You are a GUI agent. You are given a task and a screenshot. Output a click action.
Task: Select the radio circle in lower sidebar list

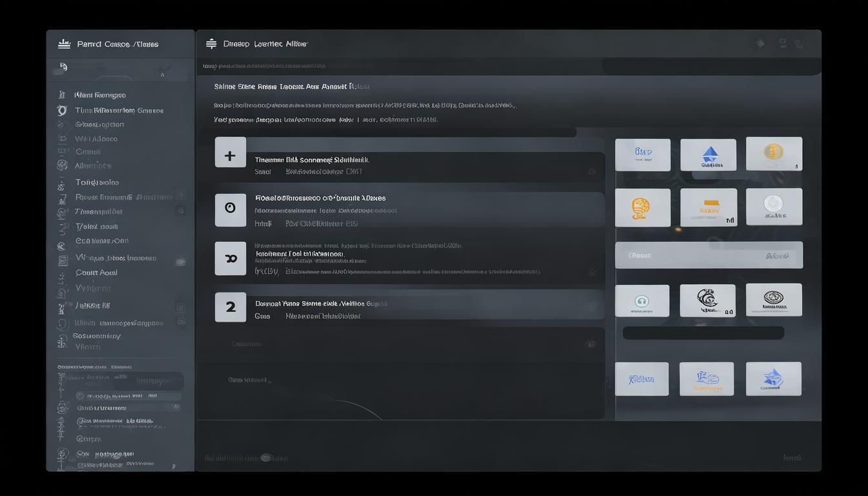[x=80, y=396]
